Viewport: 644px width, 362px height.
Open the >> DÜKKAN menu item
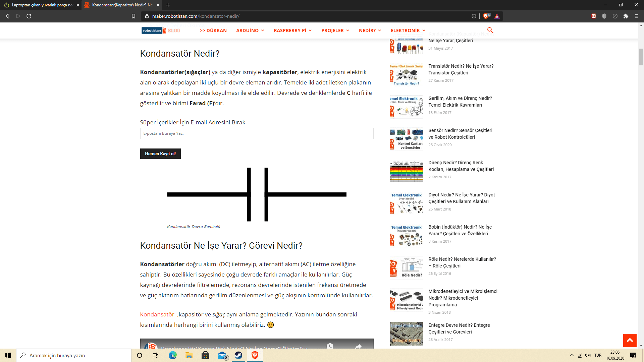point(213,31)
